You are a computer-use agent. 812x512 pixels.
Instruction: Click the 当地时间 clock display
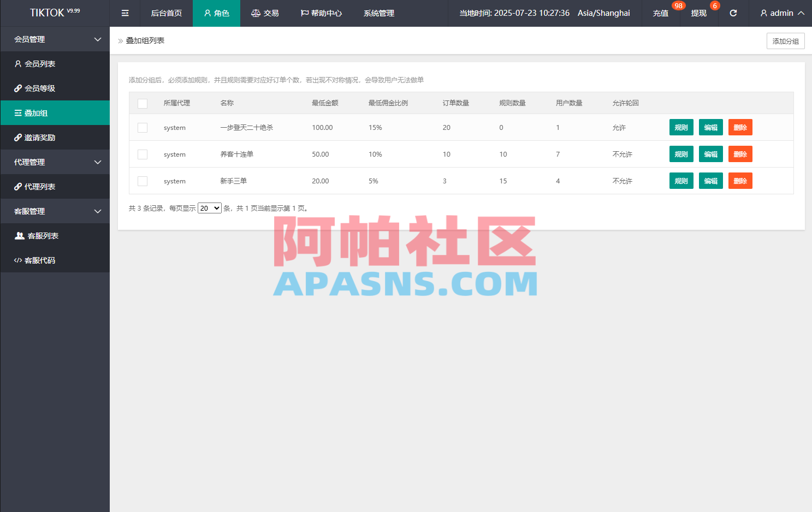(x=514, y=13)
